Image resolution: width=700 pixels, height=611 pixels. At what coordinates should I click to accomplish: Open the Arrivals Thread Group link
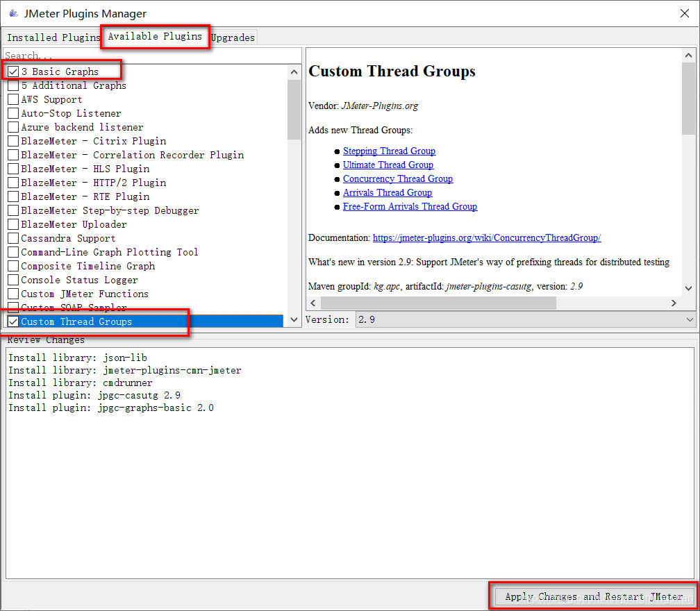point(387,192)
